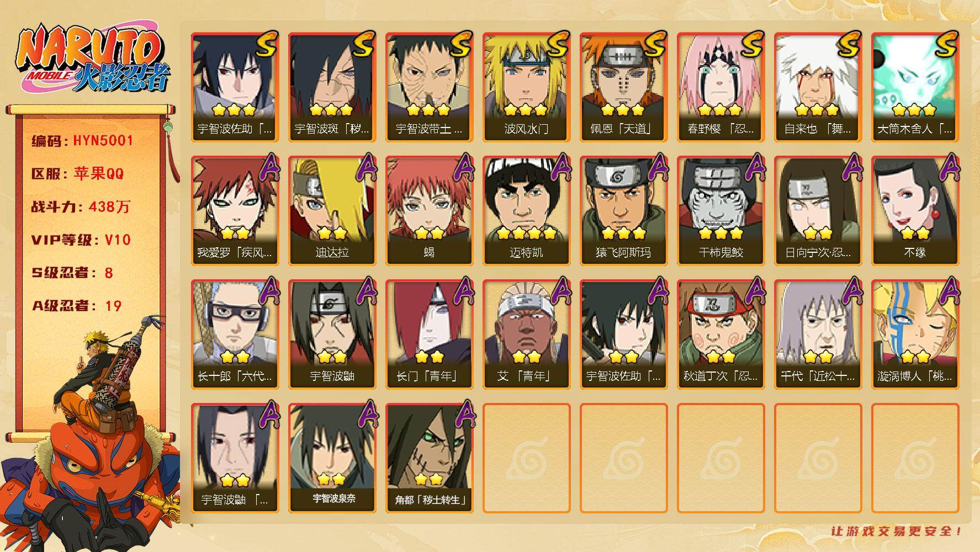Image resolution: width=980 pixels, height=552 pixels.
Task: Click the 战斗力 438万 power stat
Action: click(81, 207)
